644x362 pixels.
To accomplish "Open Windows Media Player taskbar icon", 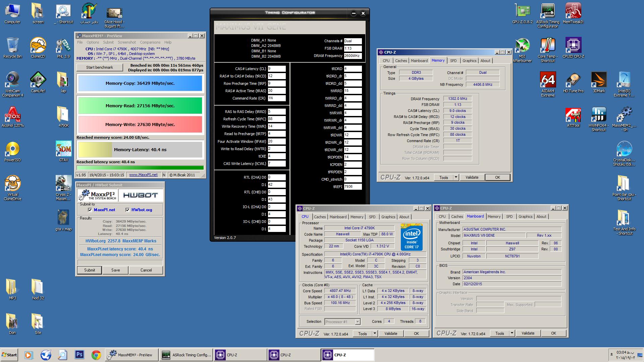I will (x=29, y=355).
